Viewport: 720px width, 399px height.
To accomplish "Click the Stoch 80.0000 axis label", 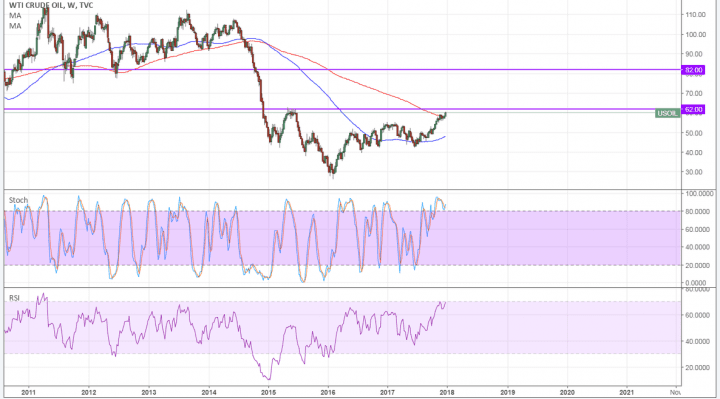I will (x=699, y=212).
